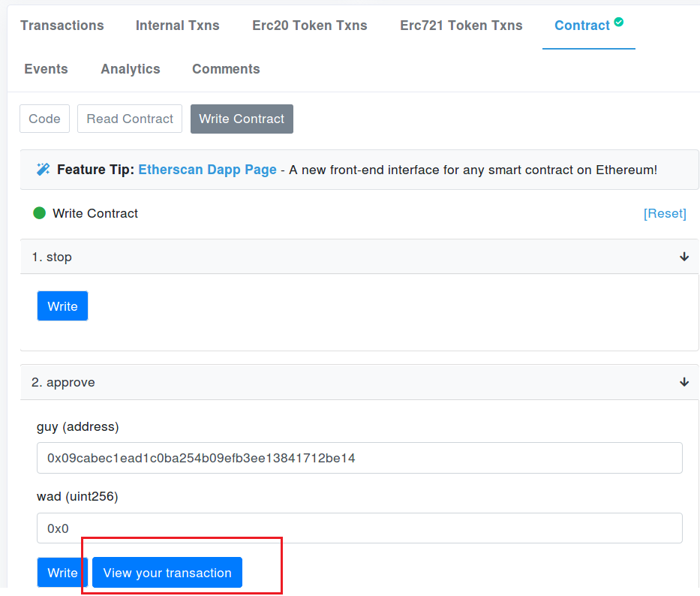Focus the guy (address) input field

point(359,458)
